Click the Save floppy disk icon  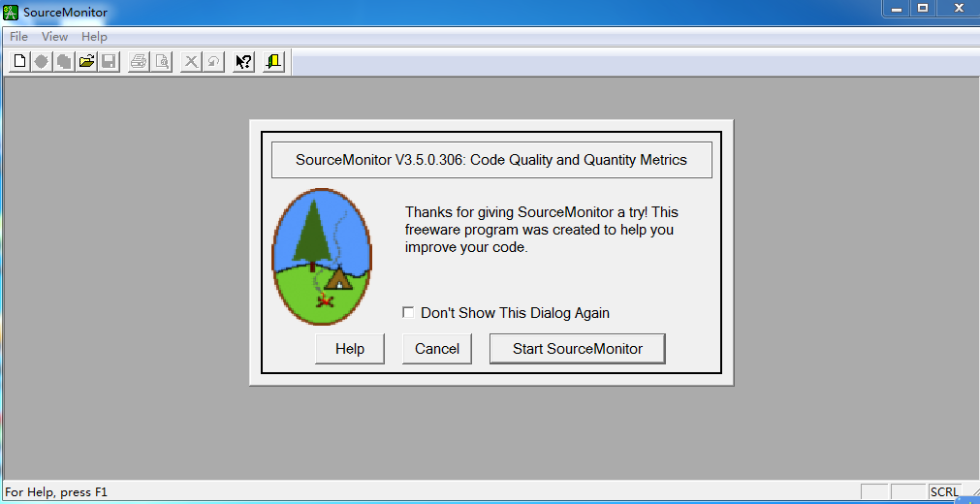(109, 61)
